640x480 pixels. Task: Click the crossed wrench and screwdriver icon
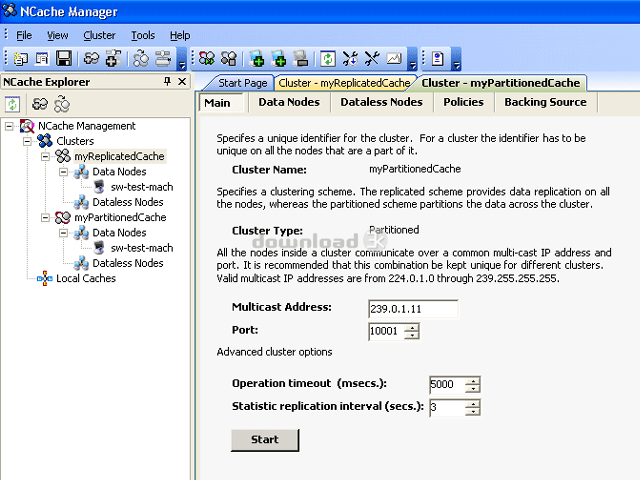click(x=372, y=58)
